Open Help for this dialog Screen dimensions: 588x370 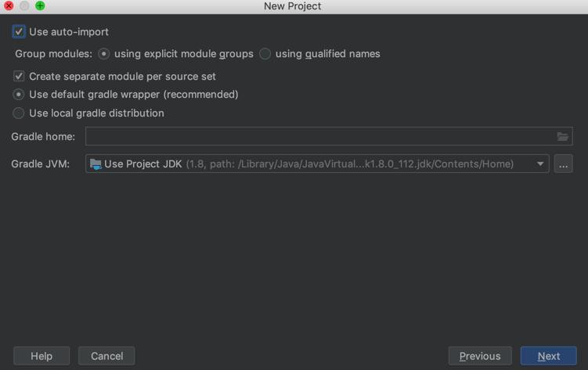41,356
